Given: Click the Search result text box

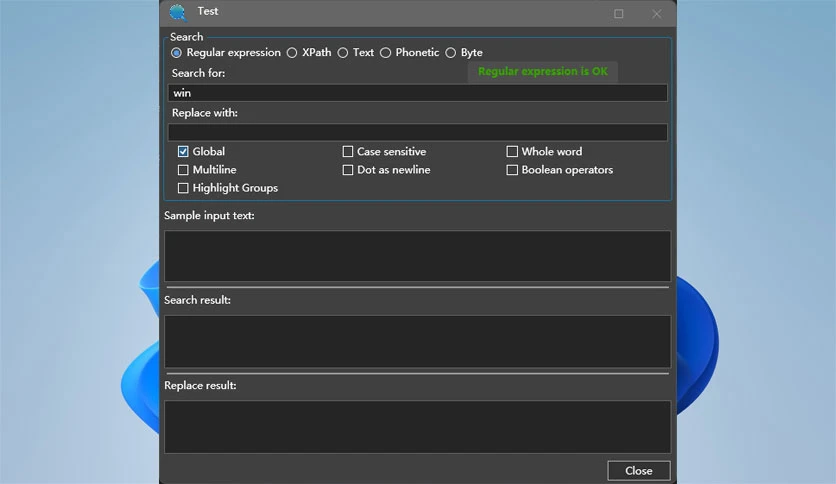Looking at the screenshot, I should pyautogui.click(x=417, y=341).
